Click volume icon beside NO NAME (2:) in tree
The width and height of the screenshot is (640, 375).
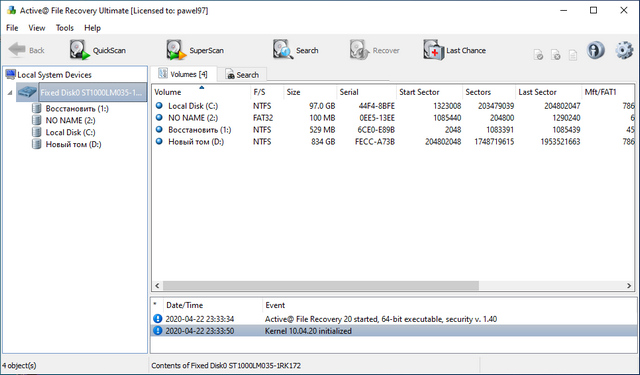[37, 120]
